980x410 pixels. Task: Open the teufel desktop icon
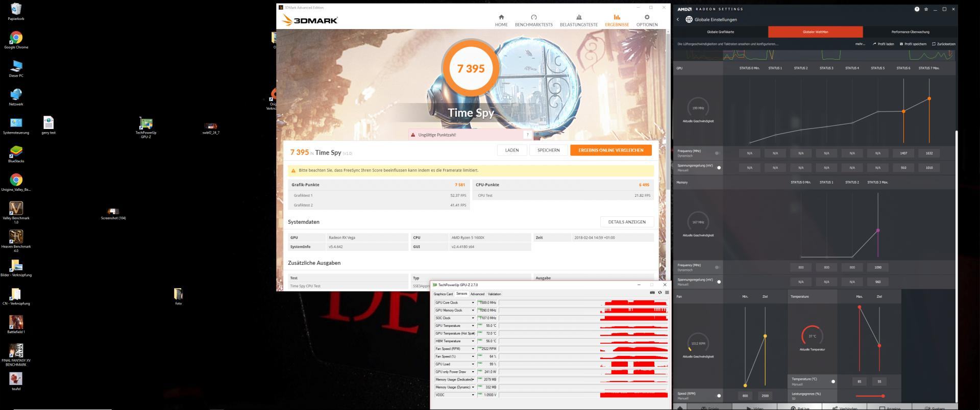(16, 381)
